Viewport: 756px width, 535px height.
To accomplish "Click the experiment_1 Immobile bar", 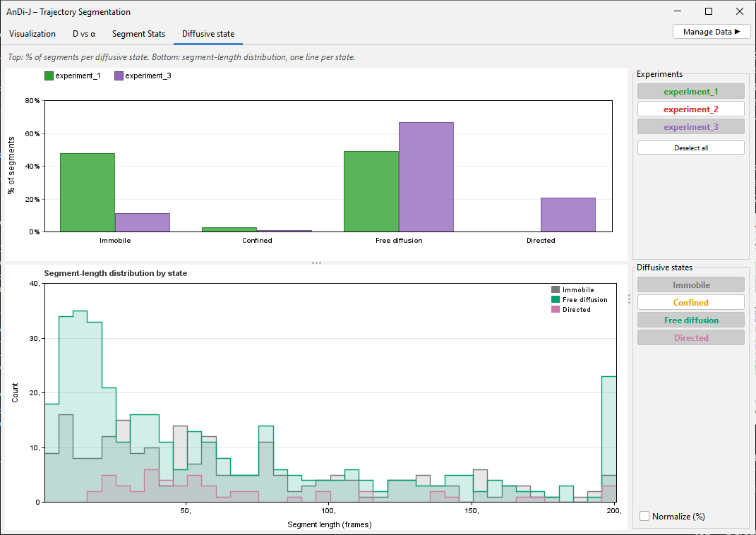I will click(88, 192).
